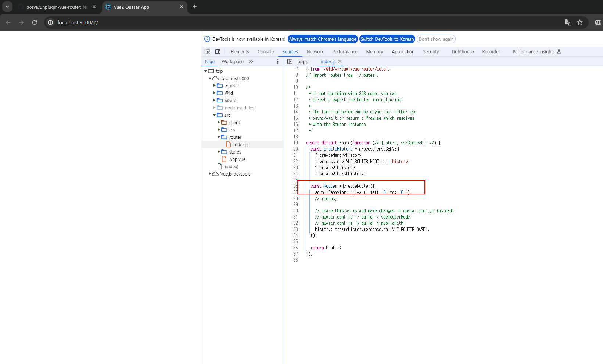603x364 pixels.
Task: Open the Application panel tab
Action: click(403, 52)
